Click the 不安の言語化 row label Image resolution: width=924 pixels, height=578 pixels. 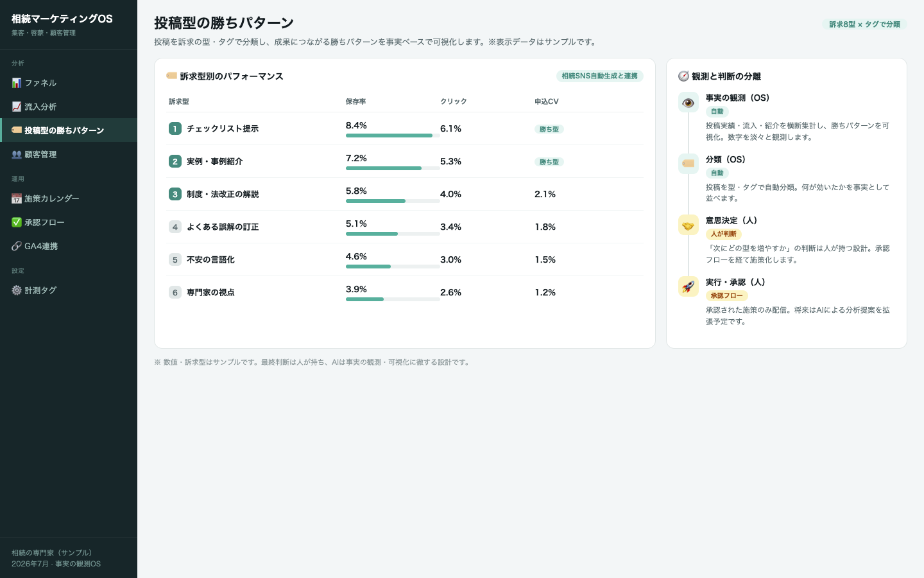coord(210,259)
